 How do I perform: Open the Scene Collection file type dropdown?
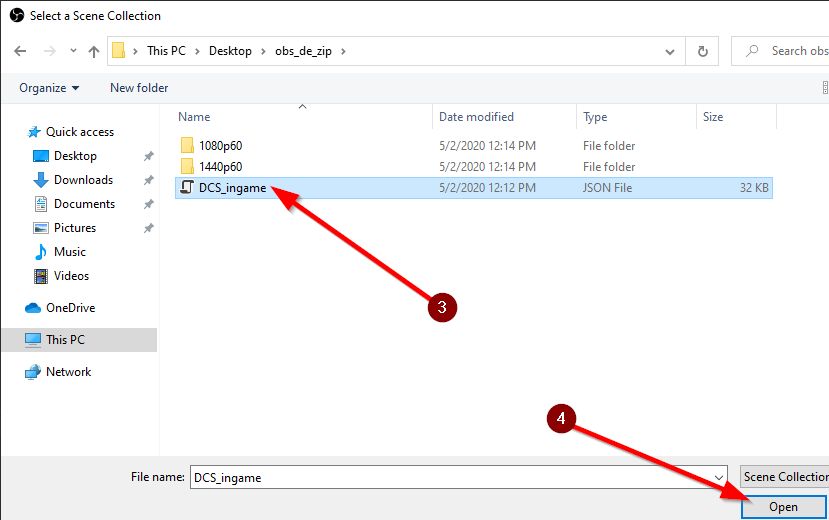pos(784,477)
